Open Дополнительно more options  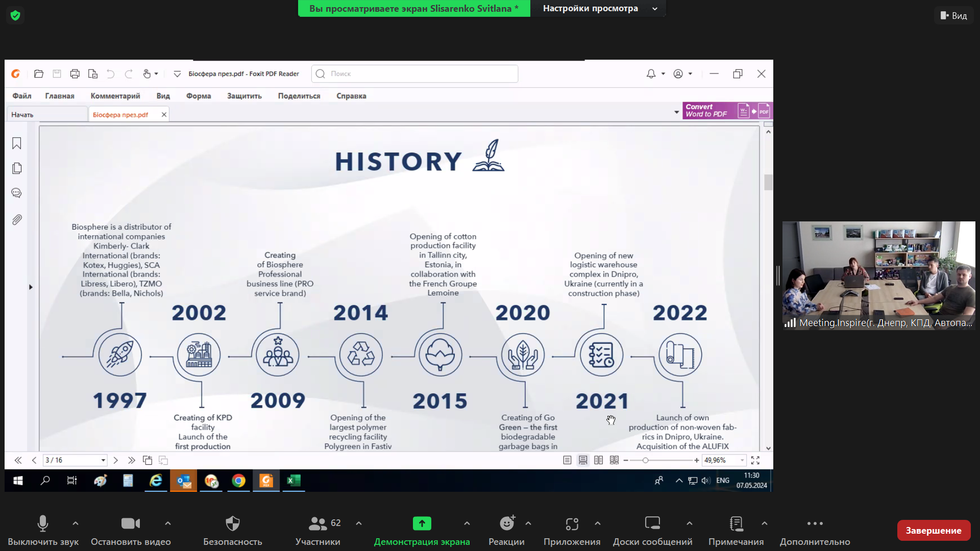pyautogui.click(x=815, y=531)
